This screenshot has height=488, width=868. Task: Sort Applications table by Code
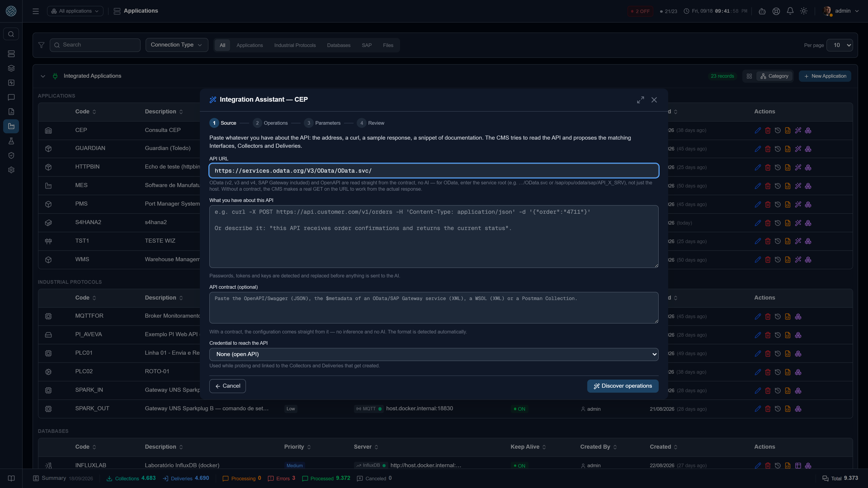click(86, 111)
